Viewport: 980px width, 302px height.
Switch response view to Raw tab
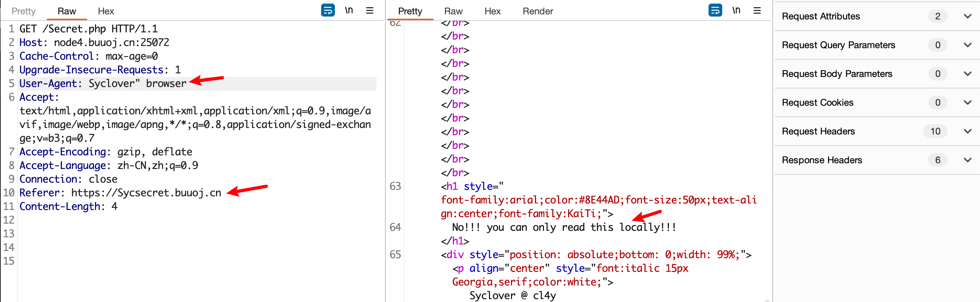coord(453,11)
